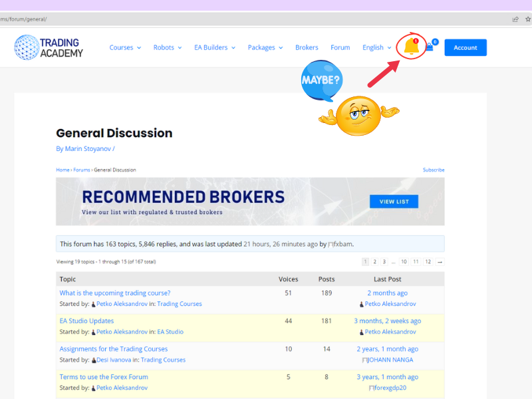Open the Forum menu item
This screenshot has height=399, width=532.
pyautogui.click(x=340, y=47)
